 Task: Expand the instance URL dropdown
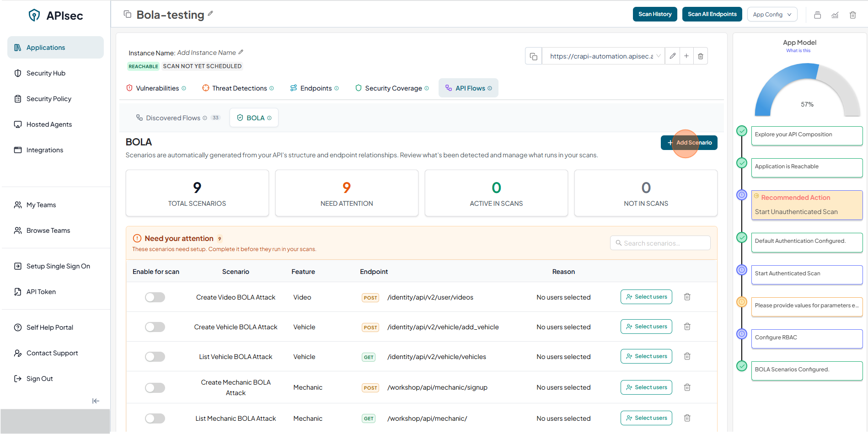coord(659,56)
